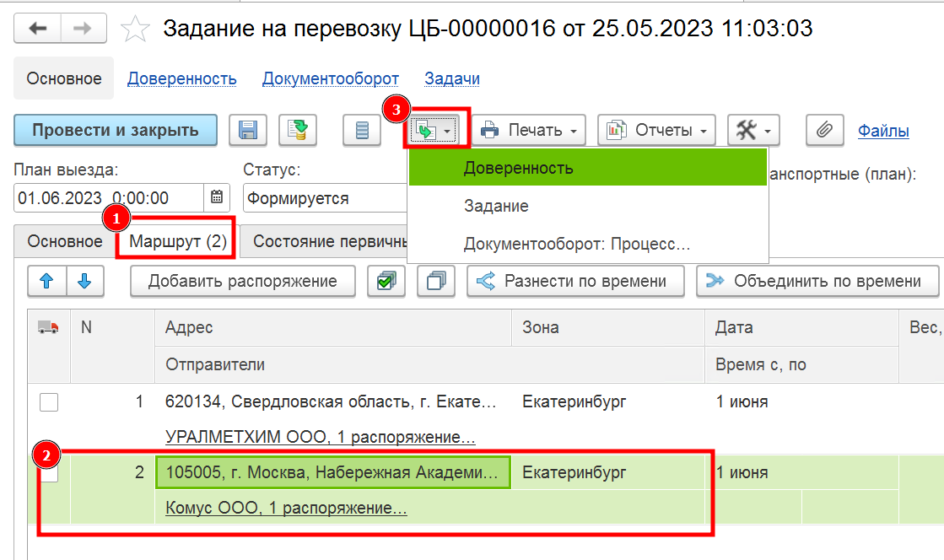Open the Документооборот navigation link
944x560 pixels.
coord(331,79)
